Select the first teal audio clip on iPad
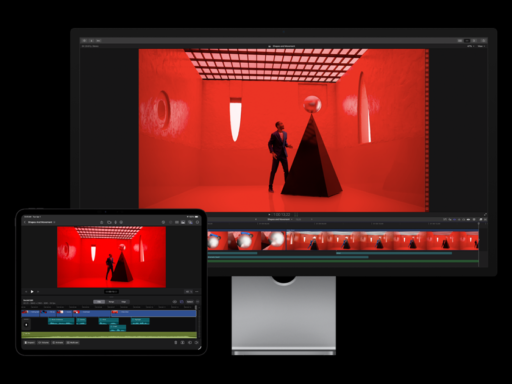The width and height of the screenshot is (512, 384). (x=61, y=321)
